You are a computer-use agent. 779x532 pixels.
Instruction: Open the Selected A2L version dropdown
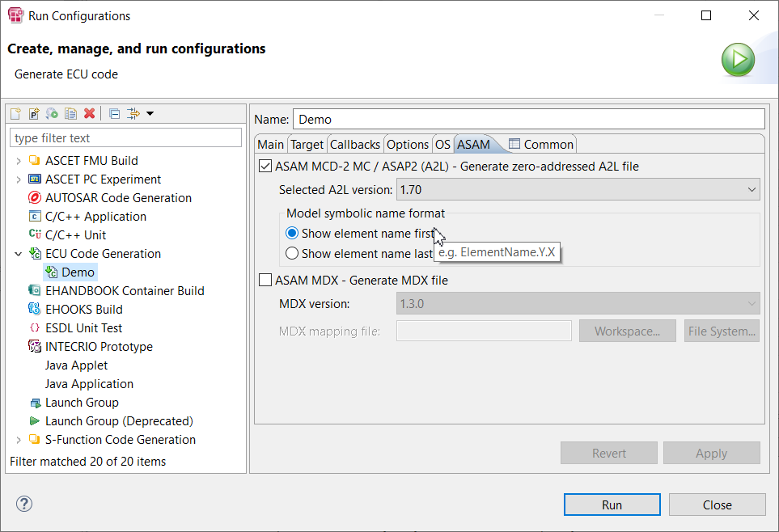[x=578, y=190]
